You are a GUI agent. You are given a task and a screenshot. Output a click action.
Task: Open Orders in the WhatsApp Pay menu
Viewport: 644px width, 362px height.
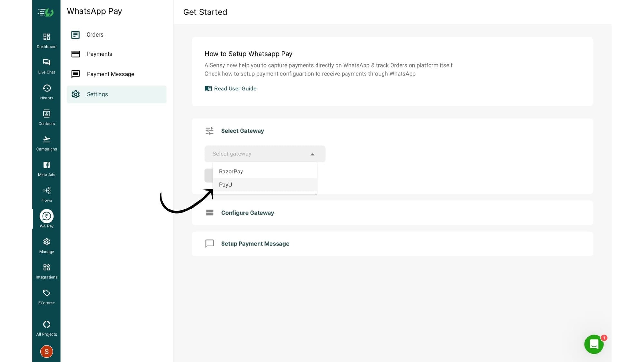tap(95, 35)
